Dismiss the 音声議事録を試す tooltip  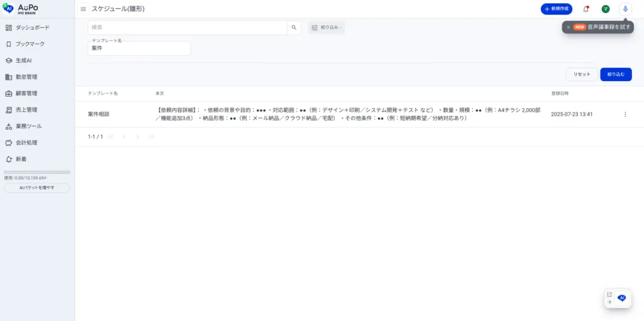click(x=568, y=27)
